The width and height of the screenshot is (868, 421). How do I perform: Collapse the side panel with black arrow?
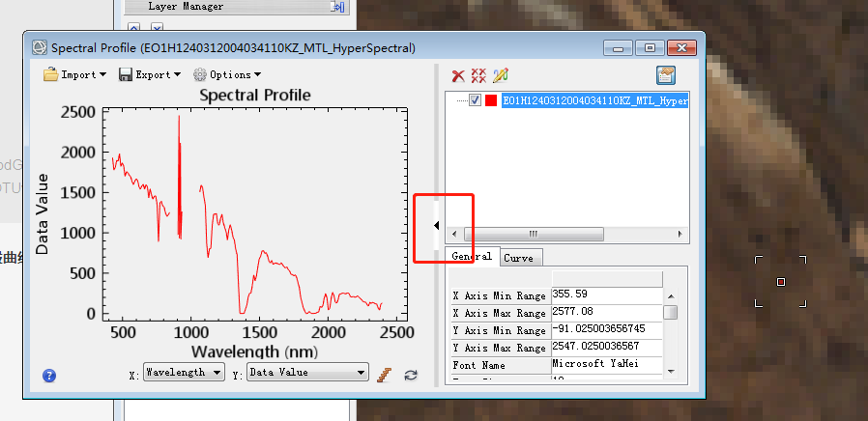pos(436,225)
